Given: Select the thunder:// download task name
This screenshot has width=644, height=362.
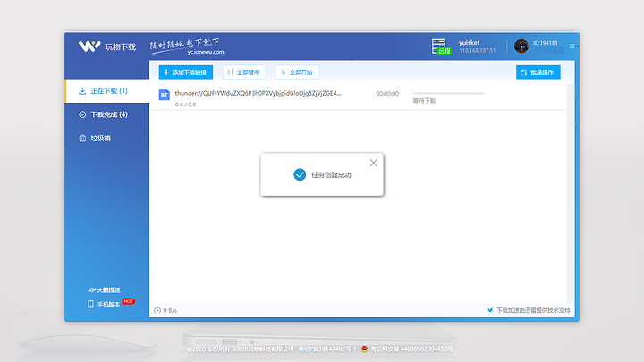Looking at the screenshot, I should tap(258, 93).
